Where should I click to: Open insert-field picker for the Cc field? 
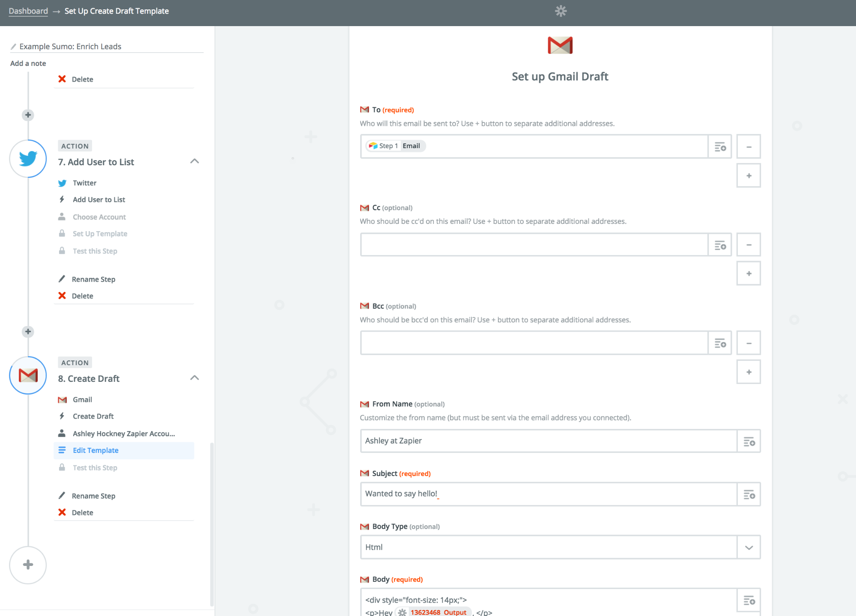coord(720,245)
